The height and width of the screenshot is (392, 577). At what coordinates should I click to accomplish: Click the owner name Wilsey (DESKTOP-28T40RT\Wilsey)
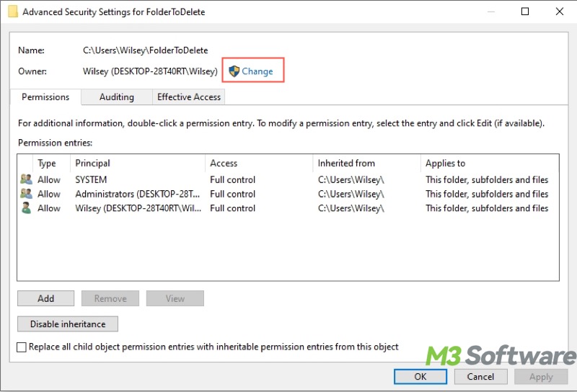click(150, 71)
